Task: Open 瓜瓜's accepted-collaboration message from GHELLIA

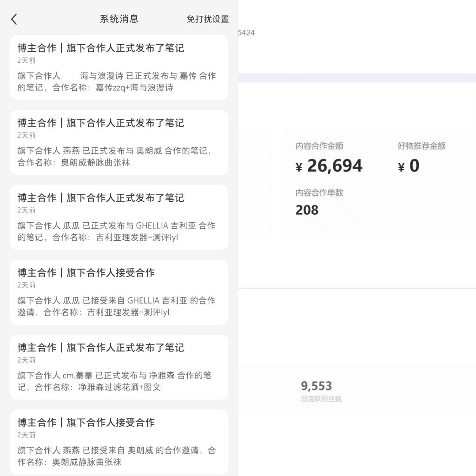Action: tap(119, 292)
